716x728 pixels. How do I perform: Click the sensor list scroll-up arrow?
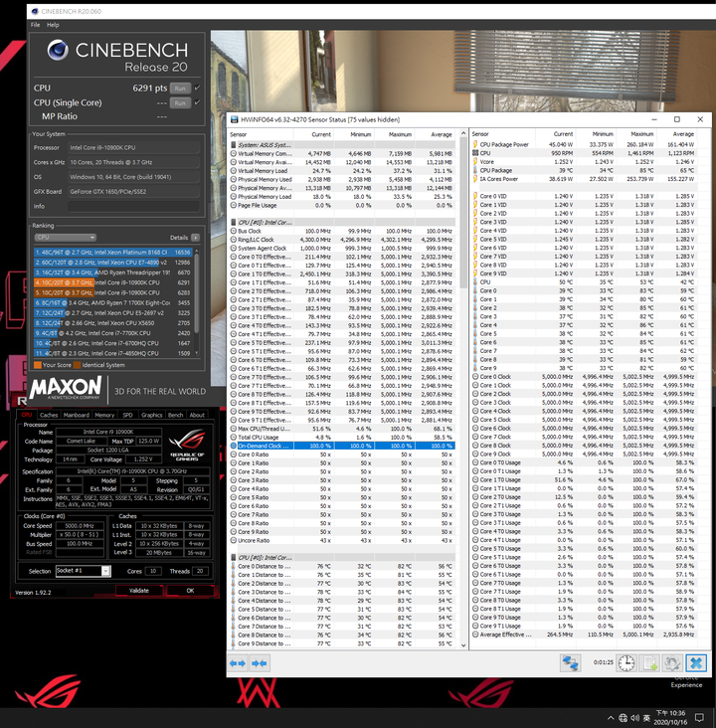463,133
